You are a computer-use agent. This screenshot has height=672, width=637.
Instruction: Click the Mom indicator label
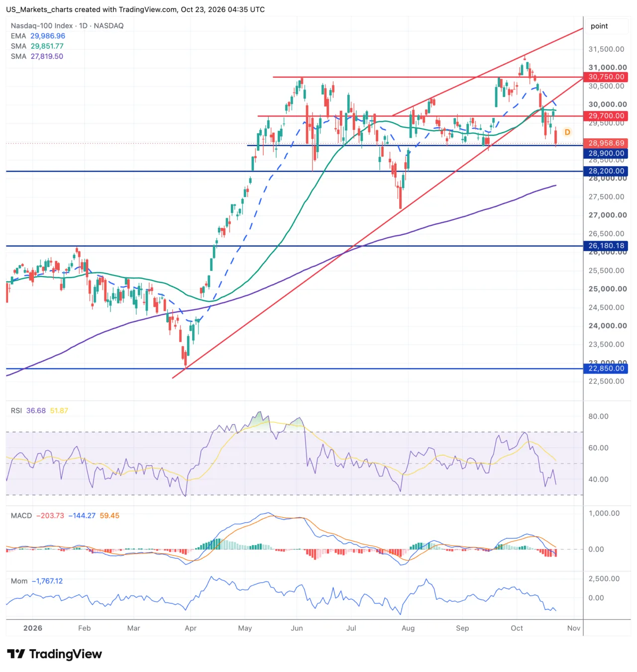tap(19, 581)
